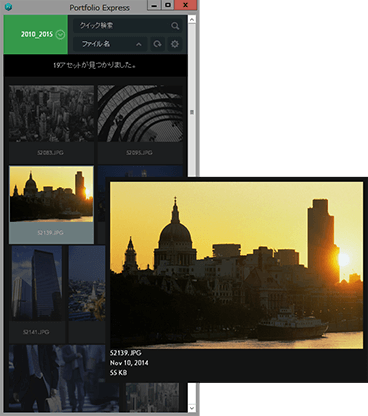Screen dimensions: 368x416
Task: Maximize the Portfolio Express window
Action: coord(168,5)
